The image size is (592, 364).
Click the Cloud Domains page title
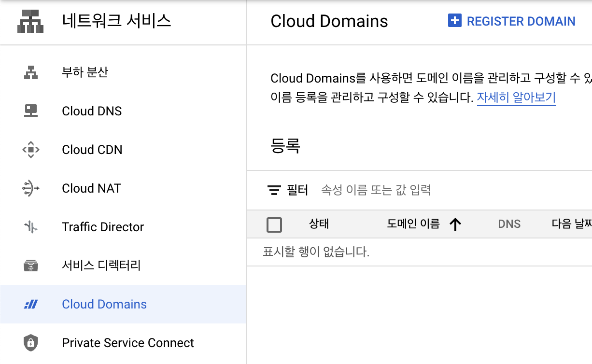329,21
